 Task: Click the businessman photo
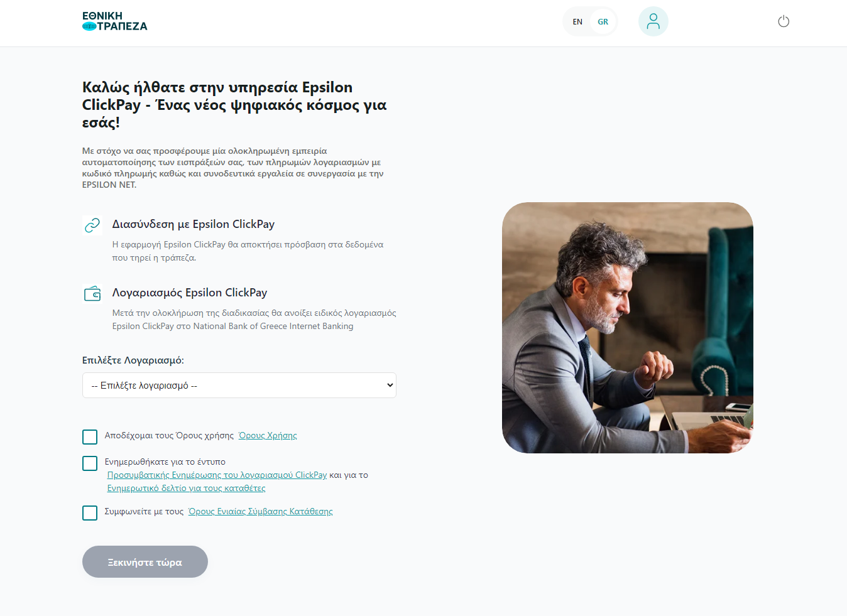628,328
